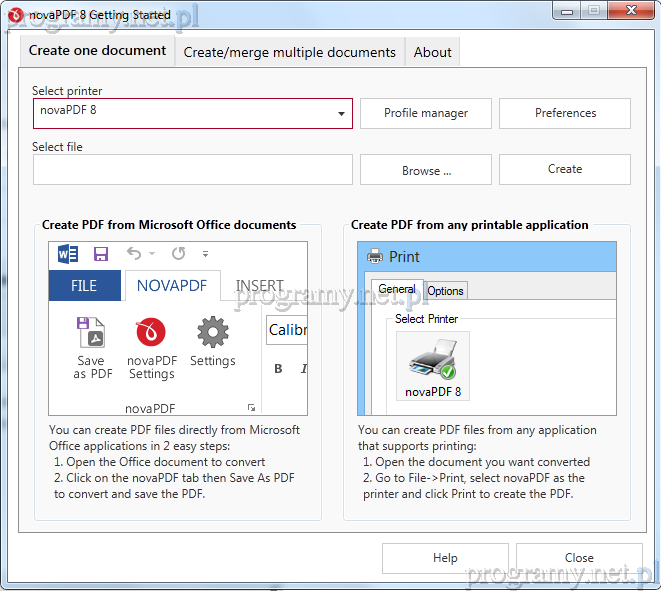Switch to Create/merge multiple documents tab

pyautogui.click(x=290, y=53)
